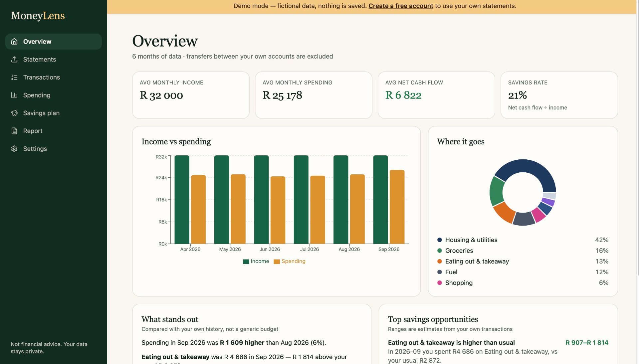The width and height of the screenshot is (639, 364).
Task: Open Transactions from the sidebar
Action: (54, 77)
